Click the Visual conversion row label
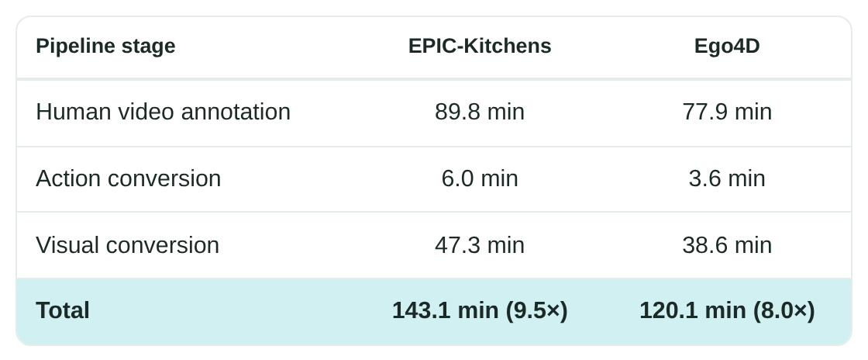The height and width of the screenshot is (360, 868). click(x=127, y=245)
